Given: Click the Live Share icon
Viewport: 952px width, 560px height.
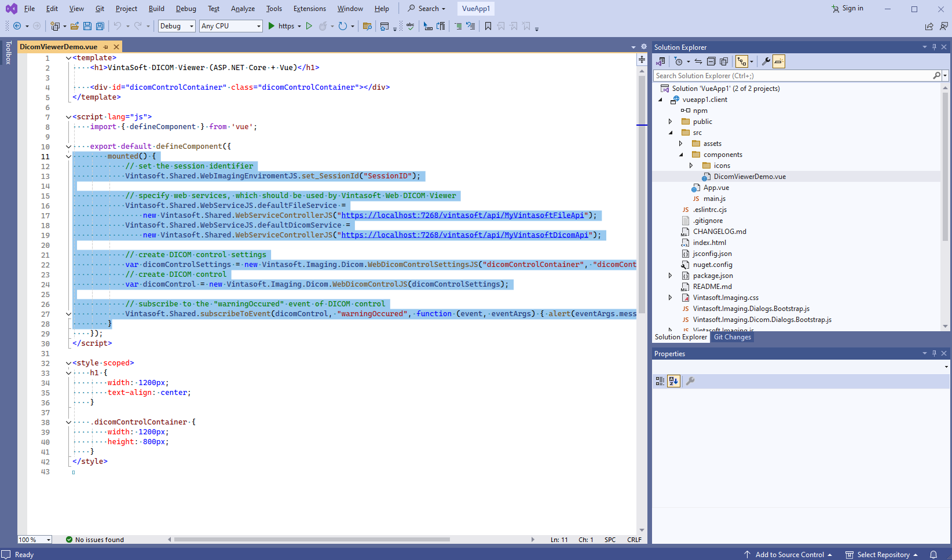Looking at the screenshot, I should [x=929, y=26].
